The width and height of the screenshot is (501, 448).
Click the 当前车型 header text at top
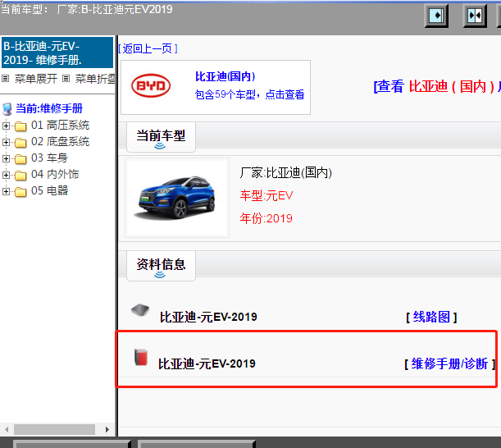(86, 9)
